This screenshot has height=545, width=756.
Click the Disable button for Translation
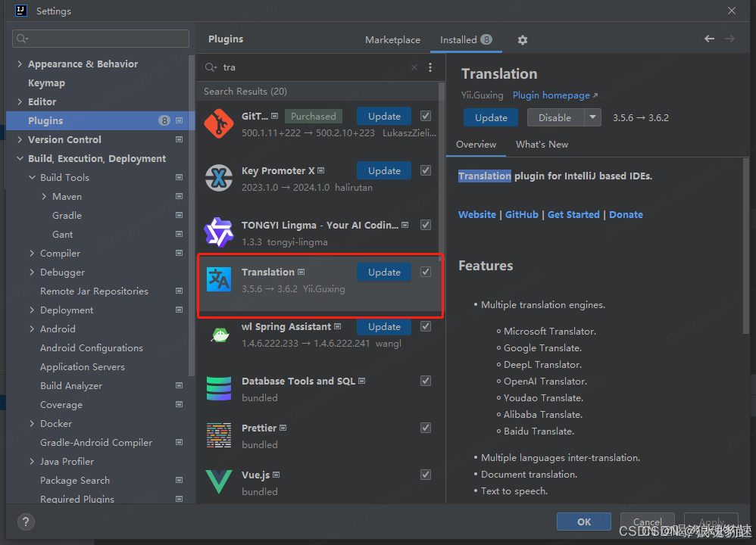click(555, 117)
